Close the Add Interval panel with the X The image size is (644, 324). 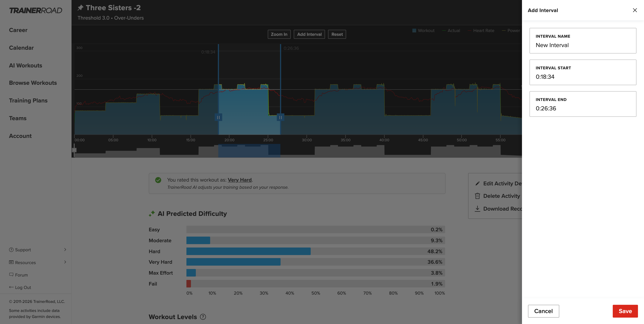[x=635, y=10]
